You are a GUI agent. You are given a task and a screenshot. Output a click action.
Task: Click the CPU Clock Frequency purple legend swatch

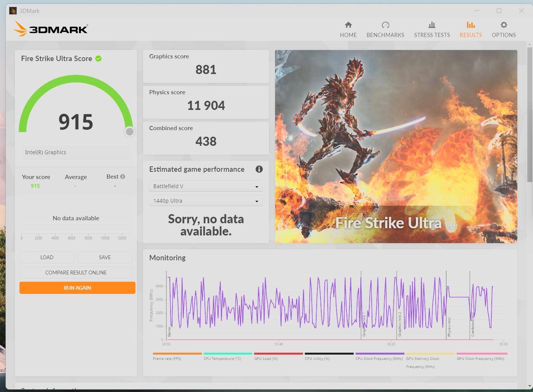point(380,354)
